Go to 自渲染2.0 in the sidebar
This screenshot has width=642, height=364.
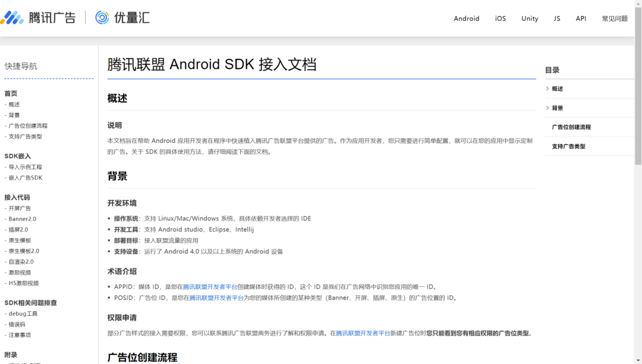(21, 262)
